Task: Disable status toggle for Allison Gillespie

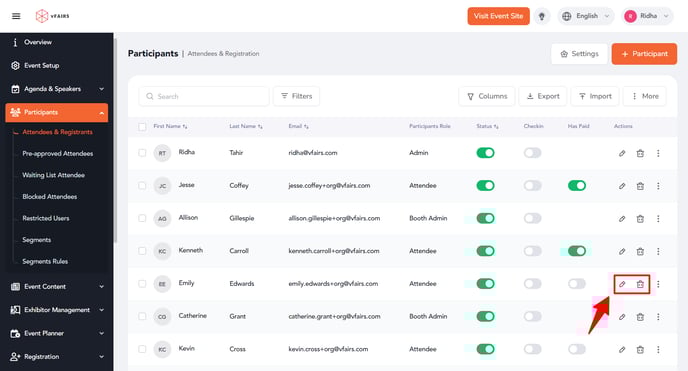Action: (485, 218)
